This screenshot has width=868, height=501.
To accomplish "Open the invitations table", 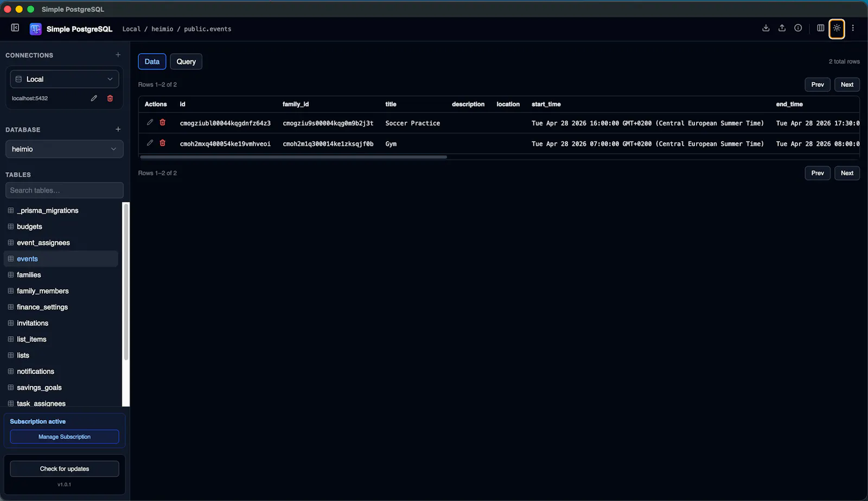I will [x=61, y=323].
